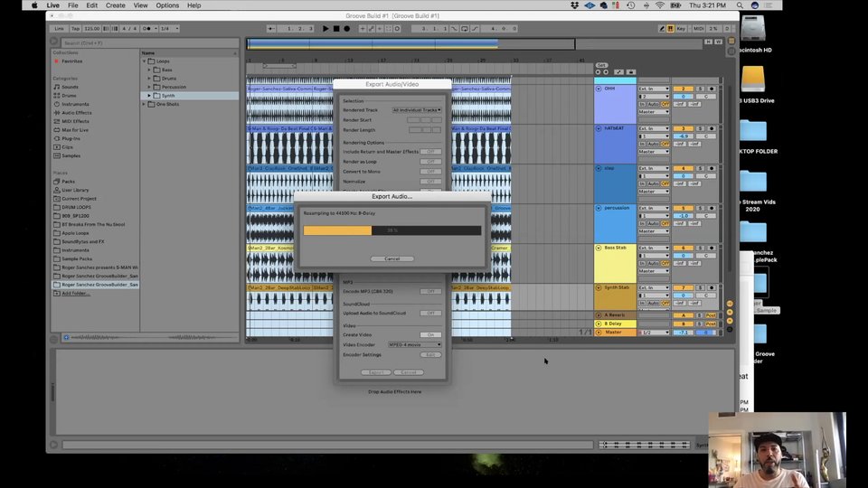
Task: Click the Arrangement Record button
Action: pyautogui.click(x=346, y=28)
